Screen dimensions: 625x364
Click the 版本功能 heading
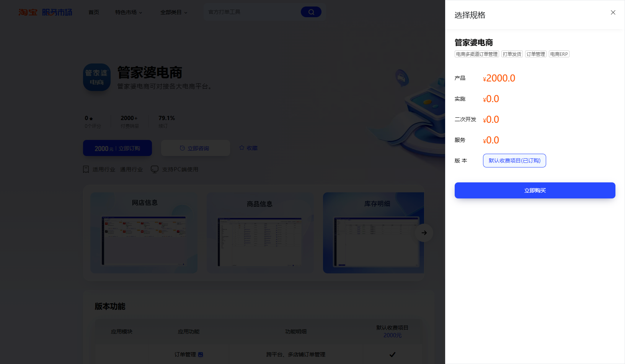coord(110,306)
